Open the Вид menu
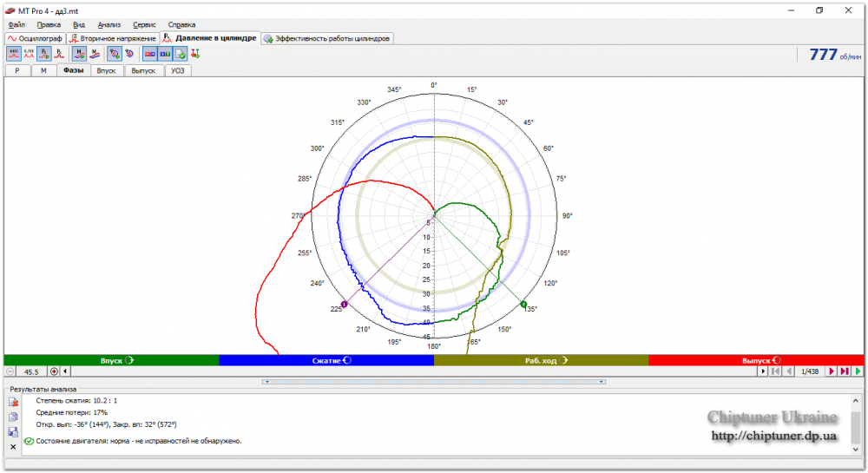 [79, 24]
